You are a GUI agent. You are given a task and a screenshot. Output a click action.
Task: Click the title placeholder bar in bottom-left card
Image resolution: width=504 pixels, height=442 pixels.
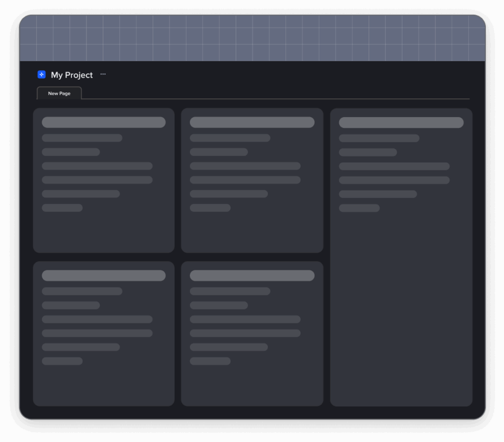(103, 275)
